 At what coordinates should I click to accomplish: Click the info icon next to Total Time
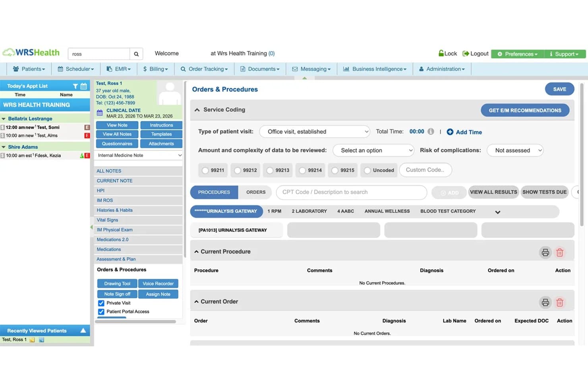[431, 131]
